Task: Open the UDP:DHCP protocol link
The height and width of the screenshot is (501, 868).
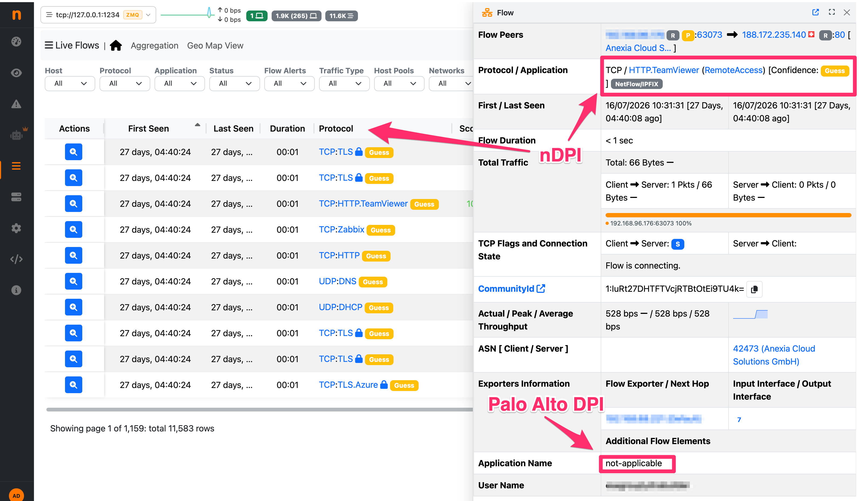Action: tap(340, 307)
